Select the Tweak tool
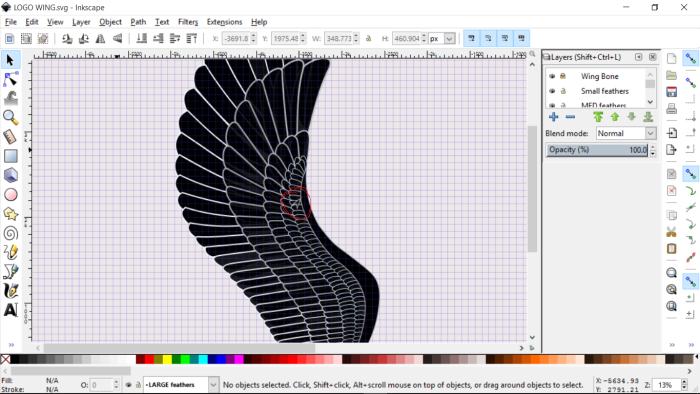Image resolution: width=700 pixels, height=394 pixels. pyautogui.click(x=10, y=98)
